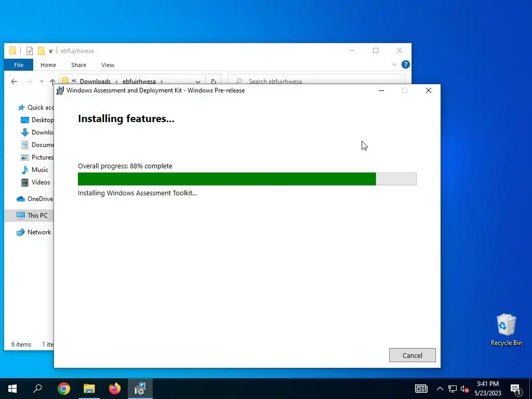Screen dimensions: 532x399
Task: Open the File menu in File Explorer
Action: click(x=19, y=65)
